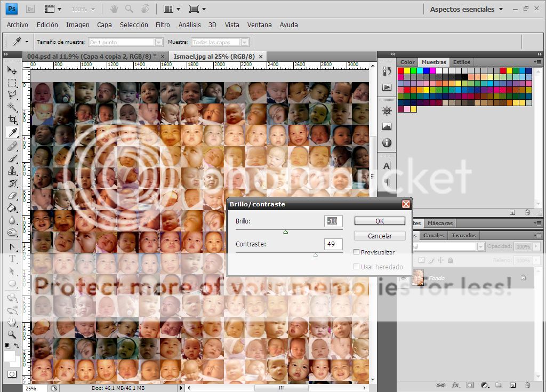
Task: Open the Filtro menu
Action: point(163,25)
